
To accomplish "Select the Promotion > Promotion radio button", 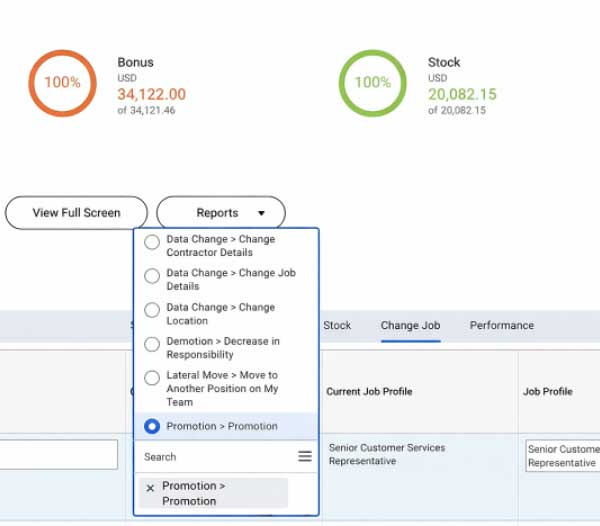I will pos(152,427).
